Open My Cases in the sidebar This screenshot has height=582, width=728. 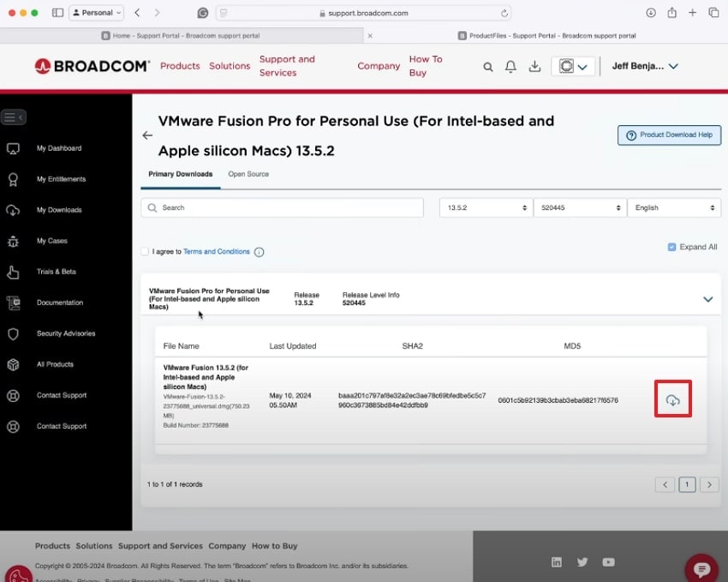pos(52,241)
